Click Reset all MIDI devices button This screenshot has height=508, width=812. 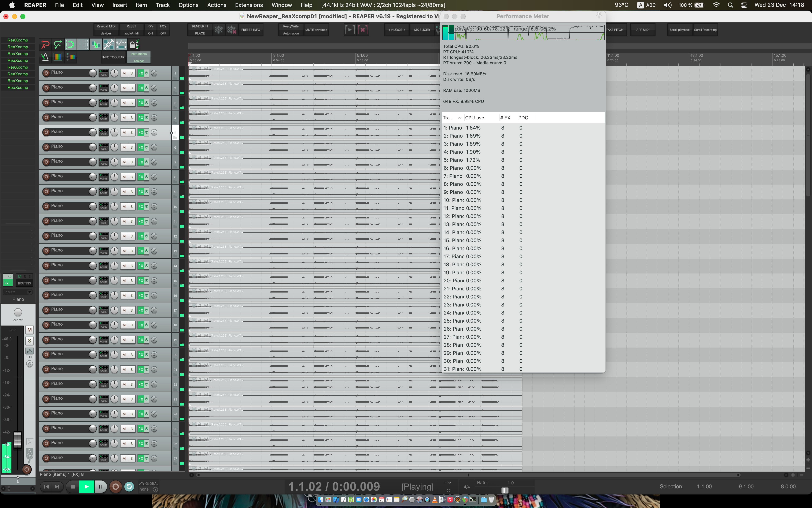[x=106, y=30]
